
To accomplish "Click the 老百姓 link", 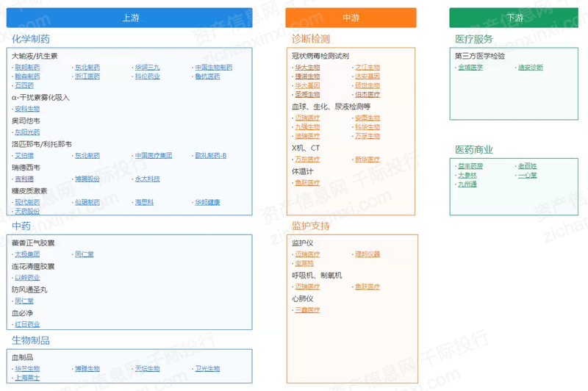I will [528, 165].
